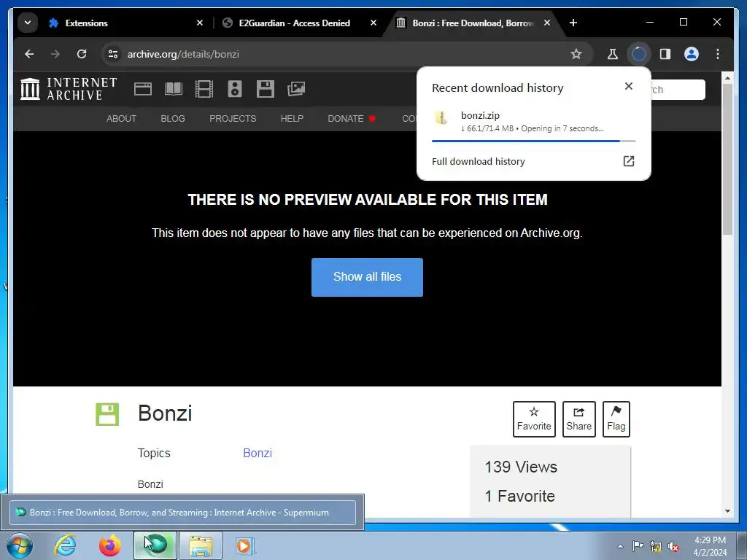
Task: Open Windows Media Player from taskbar
Action: point(245,545)
